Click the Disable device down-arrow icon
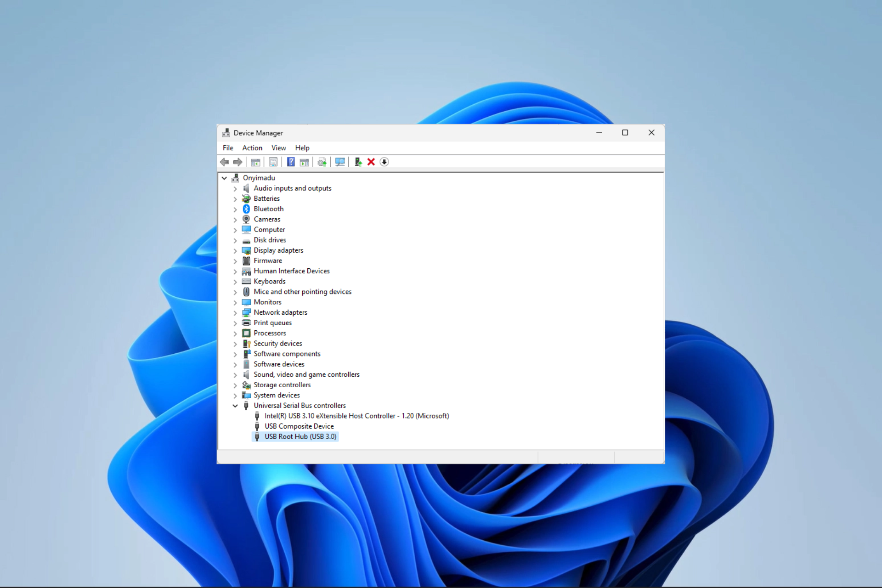The image size is (882, 588). [384, 162]
